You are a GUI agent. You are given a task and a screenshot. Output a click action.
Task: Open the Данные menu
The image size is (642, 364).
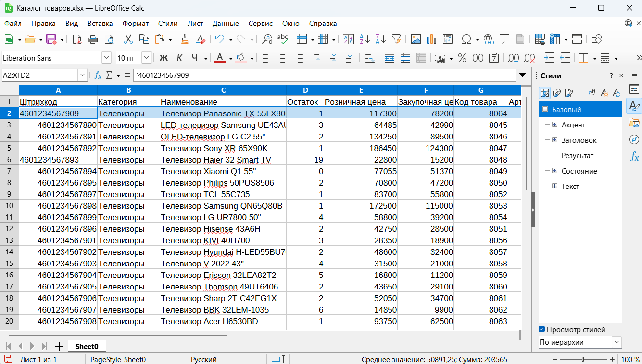pos(226,23)
